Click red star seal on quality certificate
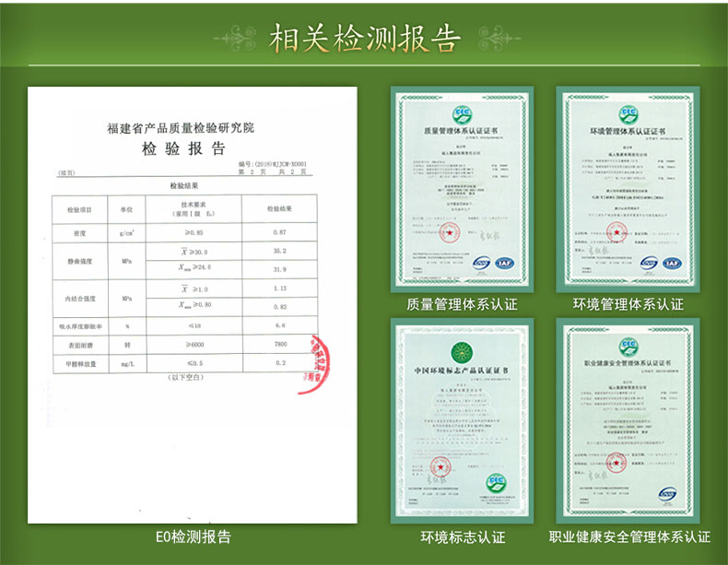Screen dimensions: 728x565 tap(450, 232)
